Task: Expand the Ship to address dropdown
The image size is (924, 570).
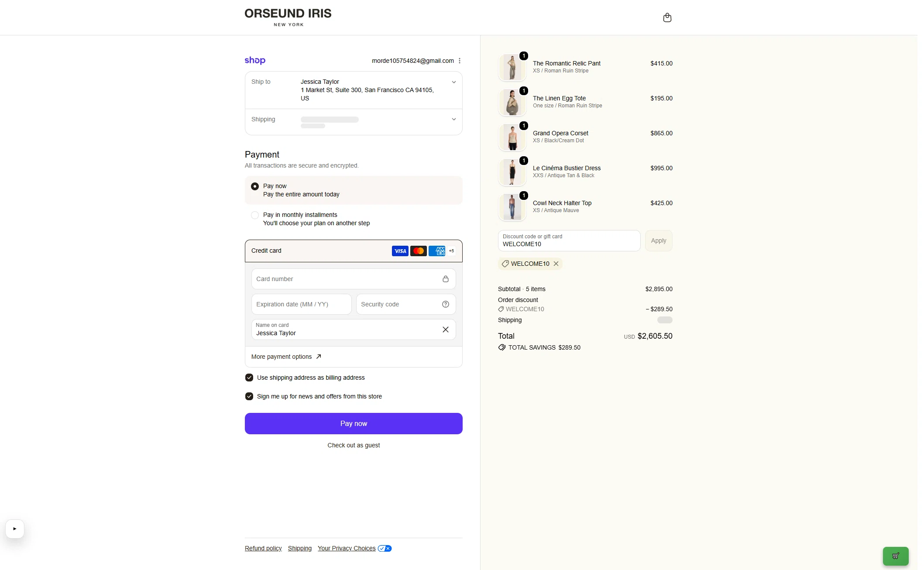Action: 454,82
